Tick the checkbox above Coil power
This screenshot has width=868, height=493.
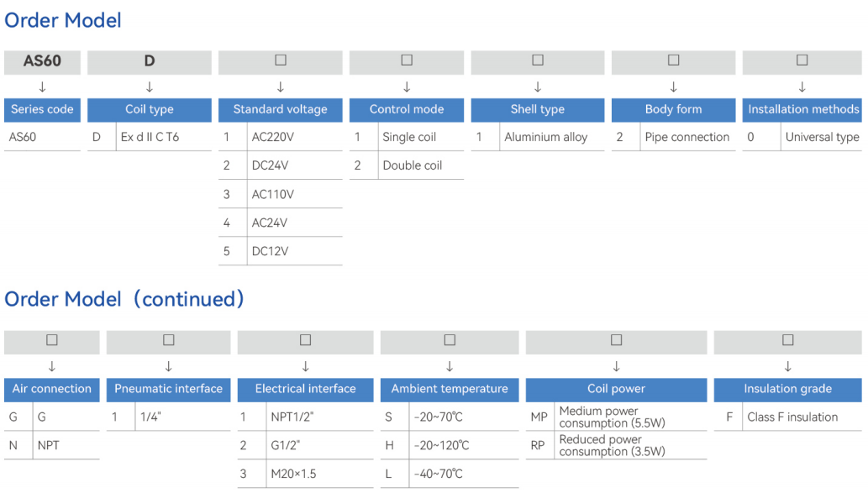point(616,340)
